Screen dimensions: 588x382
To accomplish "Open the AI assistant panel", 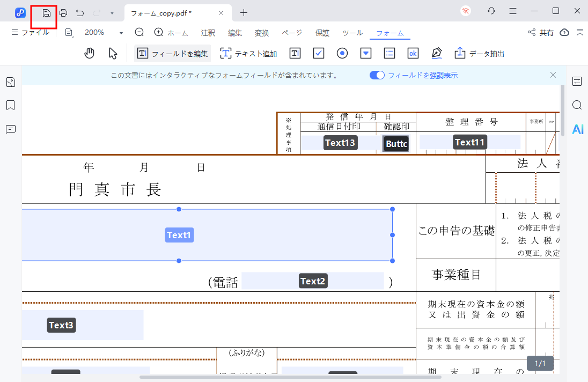I will (577, 129).
